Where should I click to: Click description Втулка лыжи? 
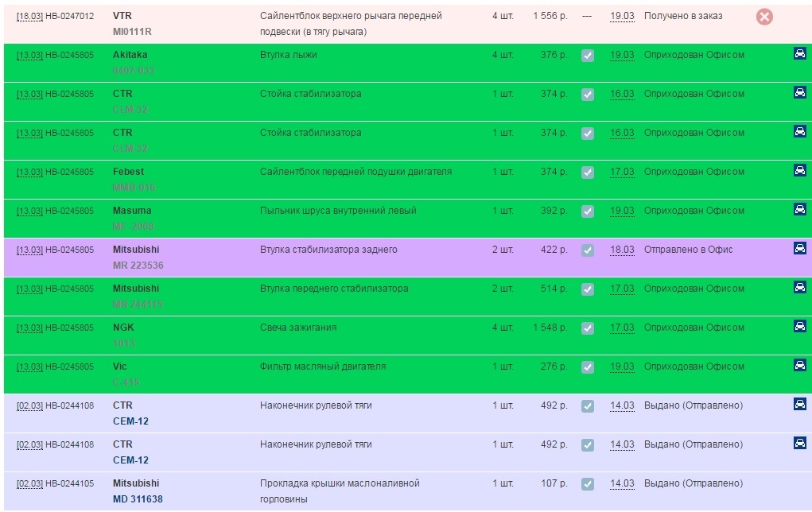tap(289, 54)
